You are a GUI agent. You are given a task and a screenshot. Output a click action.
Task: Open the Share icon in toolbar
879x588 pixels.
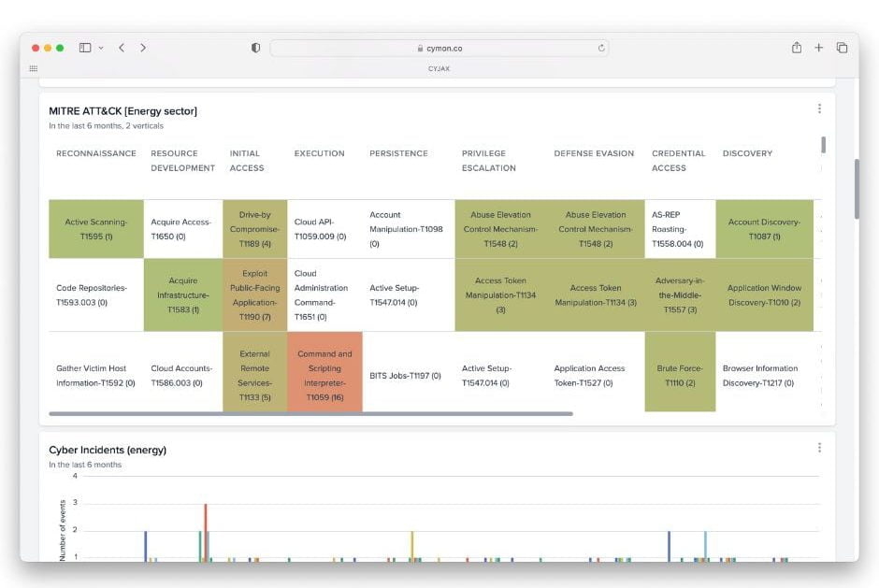click(797, 48)
